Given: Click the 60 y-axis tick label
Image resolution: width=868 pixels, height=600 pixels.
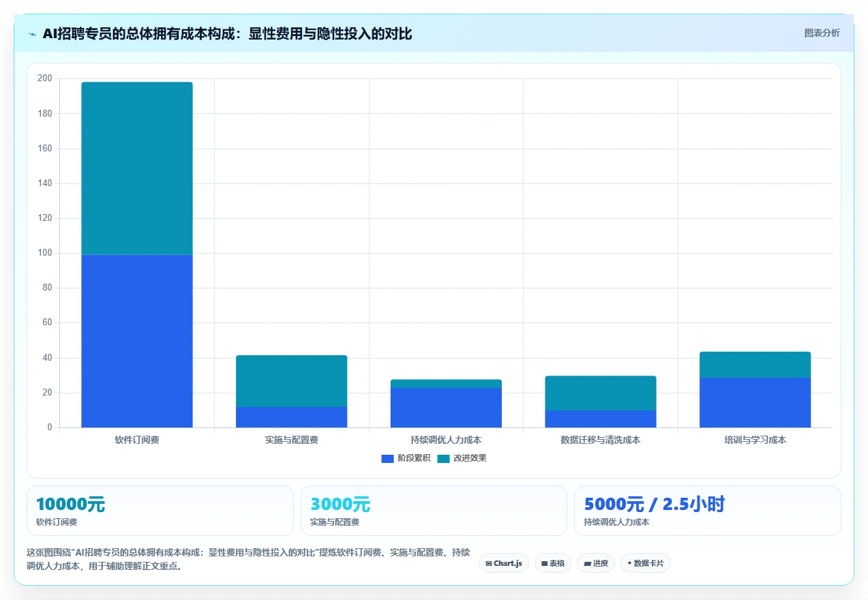Looking at the screenshot, I should pyautogui.click(x=47, y=322).
